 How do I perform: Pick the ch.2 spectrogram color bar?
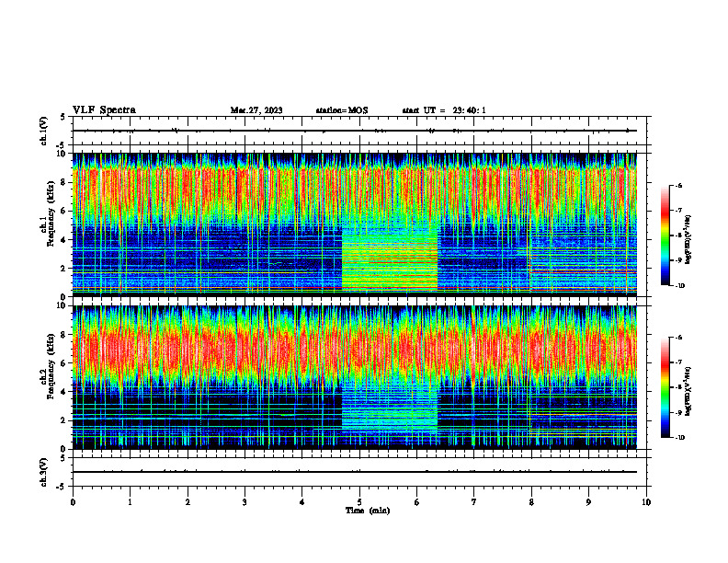point(665,387)
